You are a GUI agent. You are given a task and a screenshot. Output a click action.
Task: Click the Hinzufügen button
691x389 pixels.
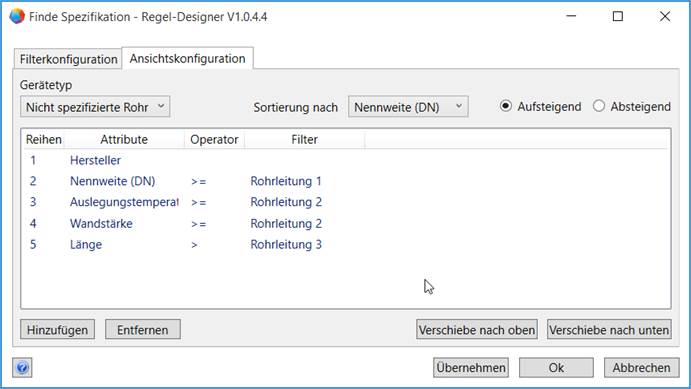click(57, 330)
